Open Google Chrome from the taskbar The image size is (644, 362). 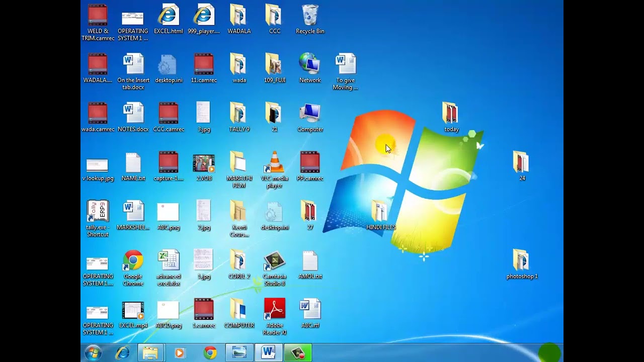210,353
